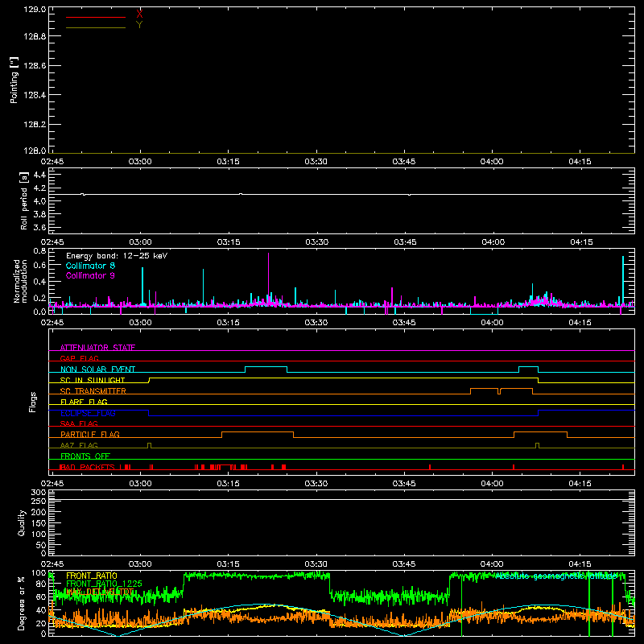Select the Collimator 9 legend entry

90,275
